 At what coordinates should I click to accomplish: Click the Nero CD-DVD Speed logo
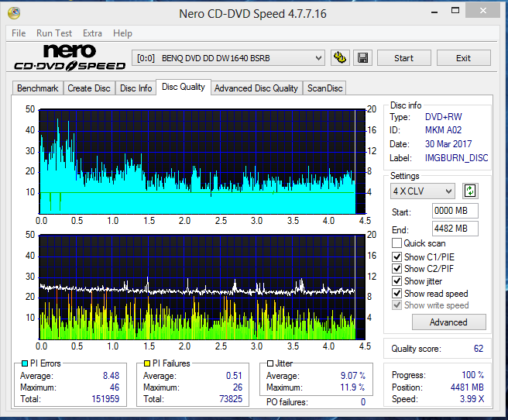[x=70, y=57]
